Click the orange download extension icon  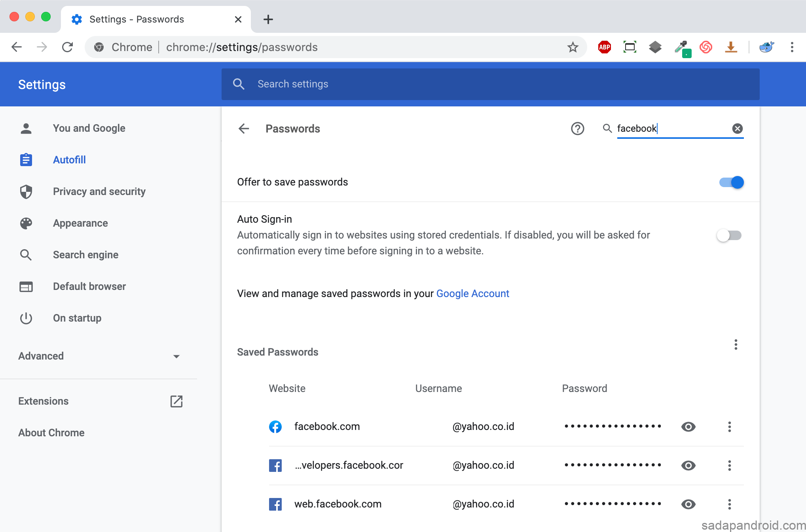pos(731,47)
